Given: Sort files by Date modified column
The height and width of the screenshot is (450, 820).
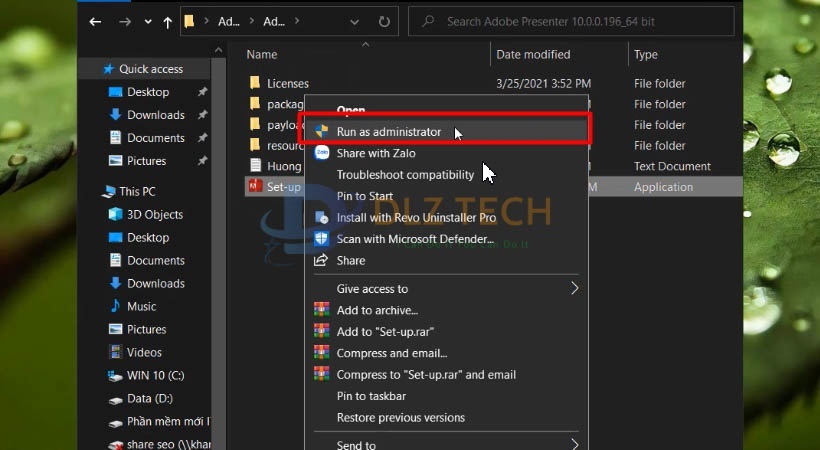Looking at the screenshot, I should click(533, 54).
